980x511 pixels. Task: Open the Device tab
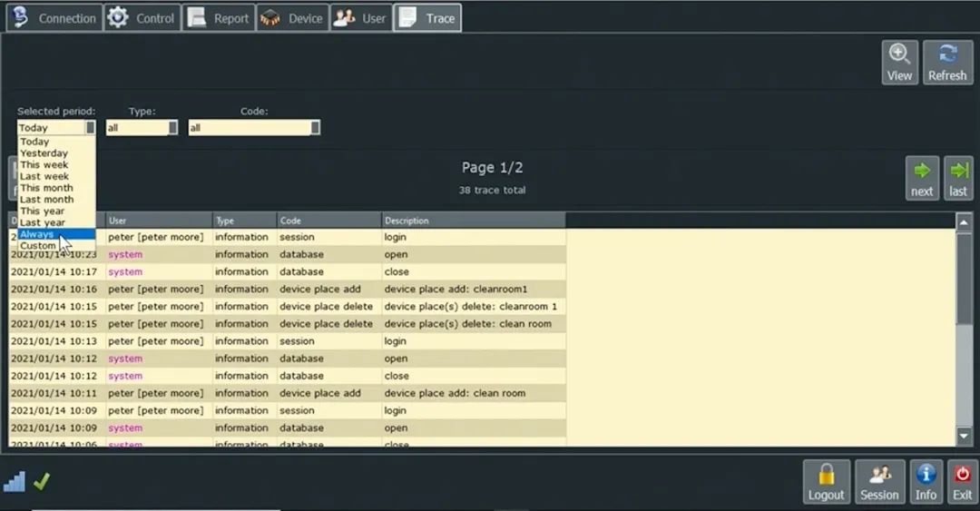pos(291,18)
